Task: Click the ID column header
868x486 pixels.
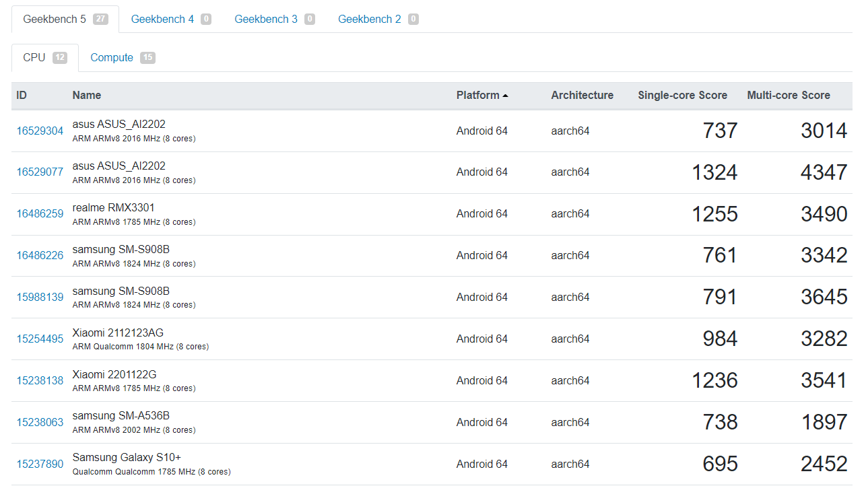Action: coord(22,96)
